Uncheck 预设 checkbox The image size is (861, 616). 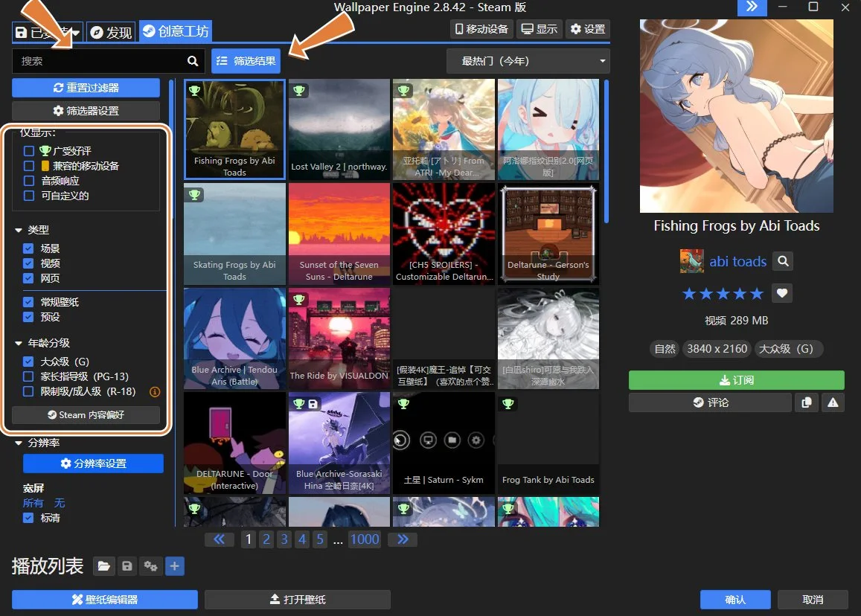coord(28,317)
